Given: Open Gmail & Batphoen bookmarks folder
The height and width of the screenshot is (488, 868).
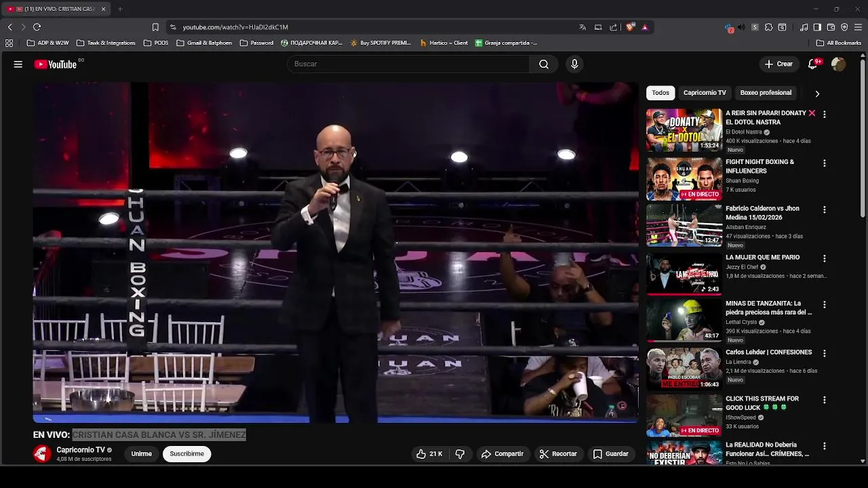Looking at the screenshot, I should point(204,43).
